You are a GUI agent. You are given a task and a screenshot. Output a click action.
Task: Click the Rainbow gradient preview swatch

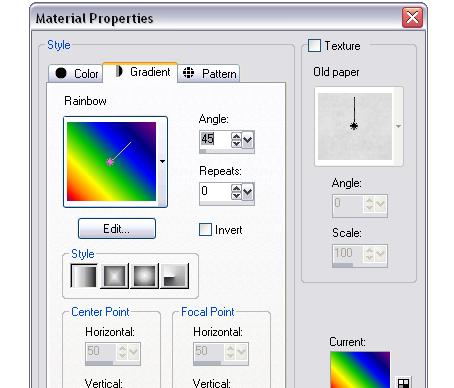point(111,161)
